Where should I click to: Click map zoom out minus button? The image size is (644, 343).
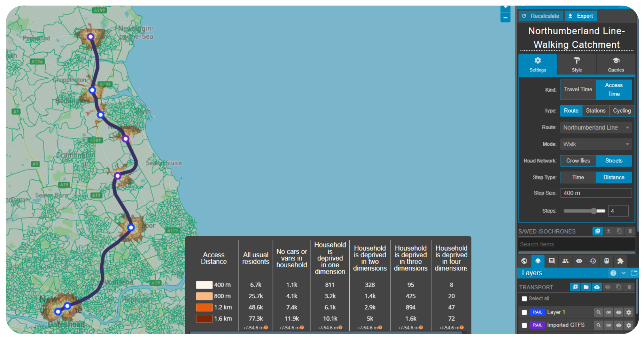tap(505, 17)
